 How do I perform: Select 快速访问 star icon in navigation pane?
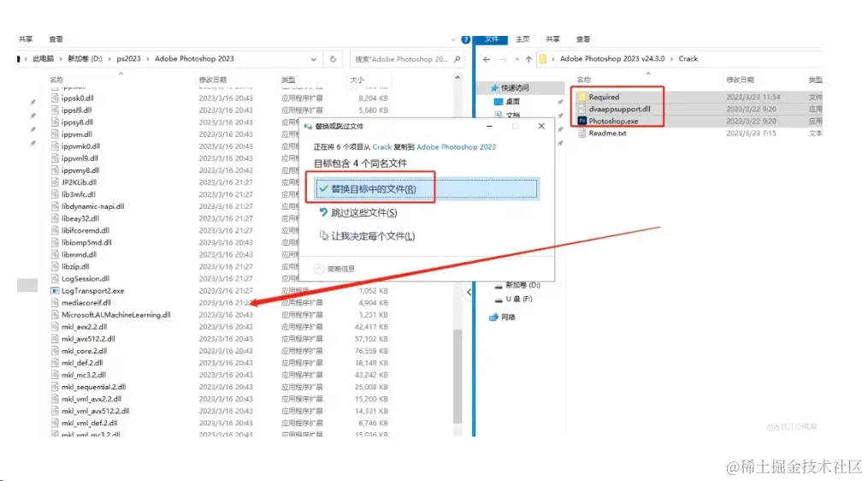pyautogui.click(x=495, y=88)
